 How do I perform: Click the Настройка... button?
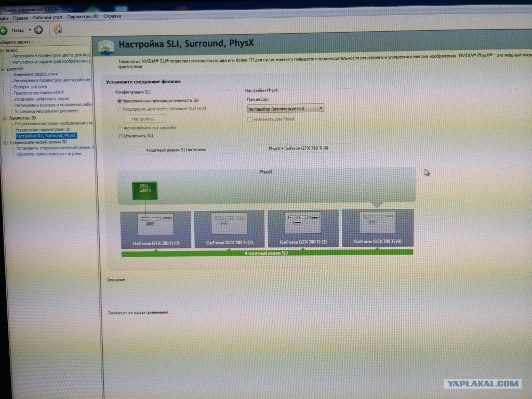point(144,119)
